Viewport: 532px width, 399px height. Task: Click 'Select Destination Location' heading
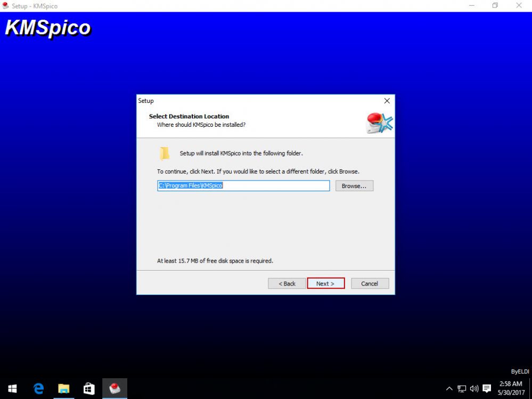(189, 116)
